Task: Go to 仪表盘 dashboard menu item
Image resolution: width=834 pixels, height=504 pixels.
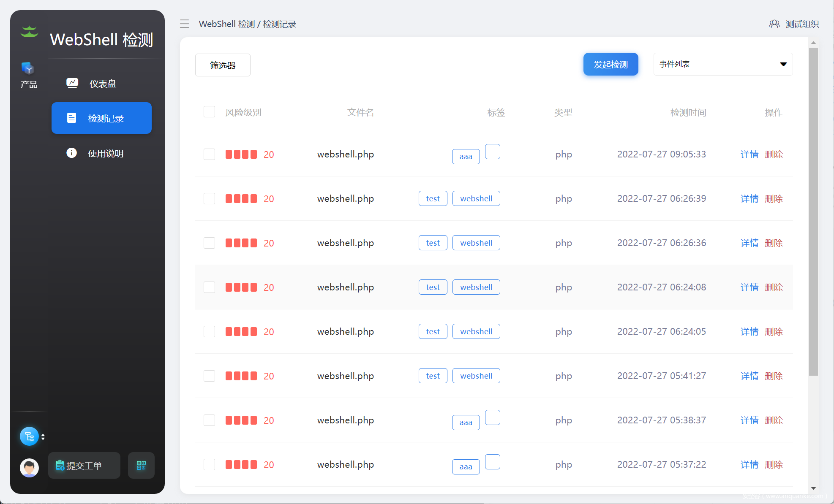Action: click(x=102, y=84)
